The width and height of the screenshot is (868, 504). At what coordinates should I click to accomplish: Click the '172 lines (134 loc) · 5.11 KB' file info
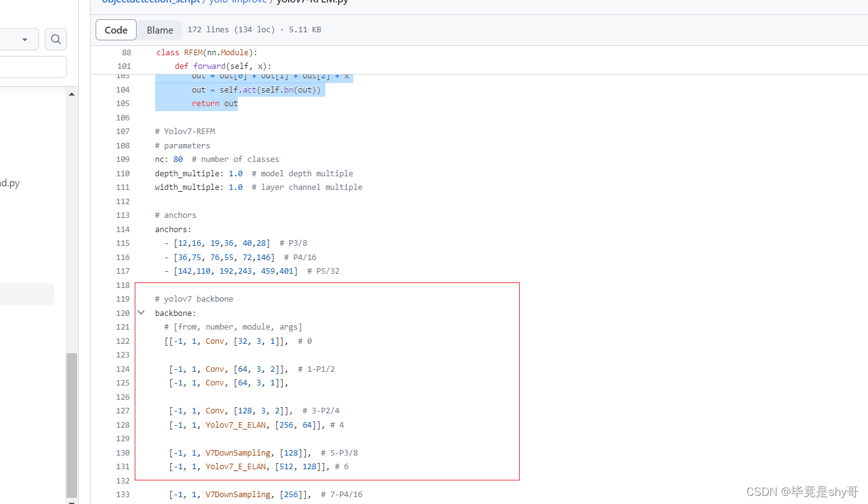click(254, 30)
